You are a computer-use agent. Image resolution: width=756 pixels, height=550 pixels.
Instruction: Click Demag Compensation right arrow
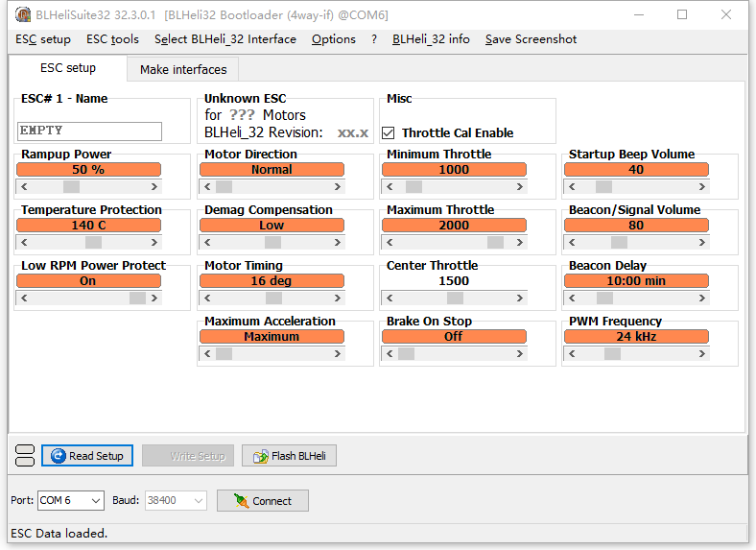(338, 242)
